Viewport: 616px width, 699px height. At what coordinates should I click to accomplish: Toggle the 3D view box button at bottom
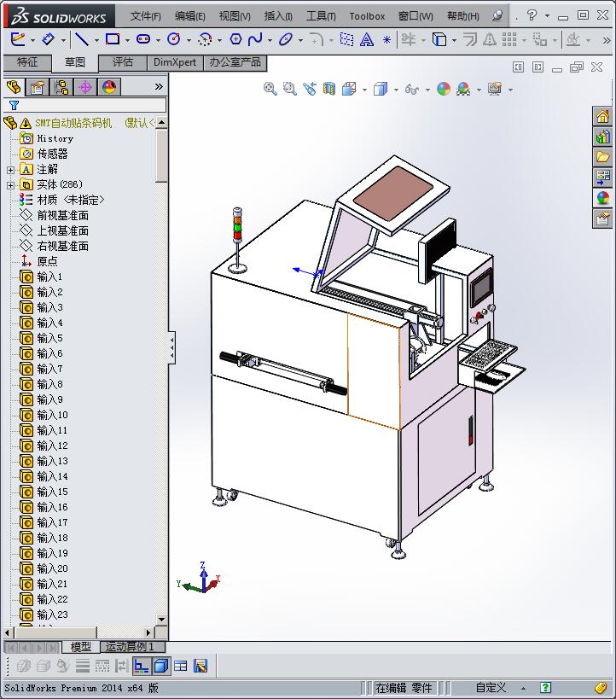tap(161, 666)
